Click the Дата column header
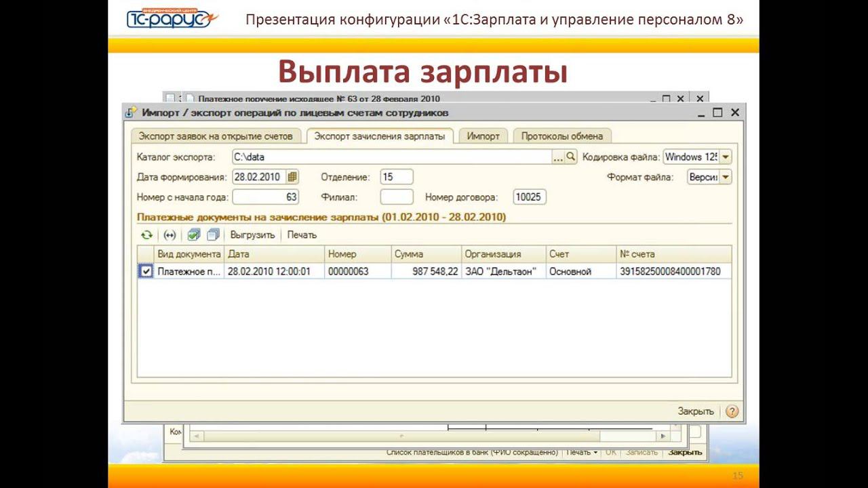The image size is (868, 488). click(274, 254)
